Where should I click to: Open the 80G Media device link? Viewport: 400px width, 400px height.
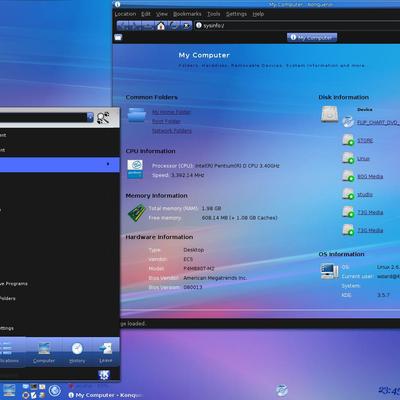[x=370, y=176]
